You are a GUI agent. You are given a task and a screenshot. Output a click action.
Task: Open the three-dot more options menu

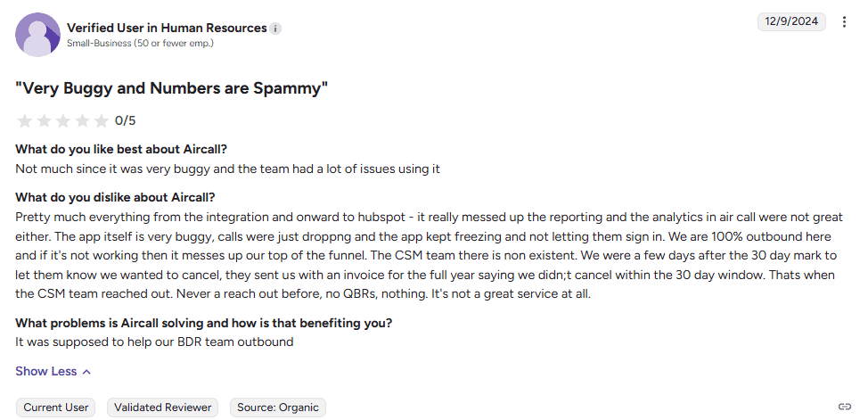click(845, 21)
